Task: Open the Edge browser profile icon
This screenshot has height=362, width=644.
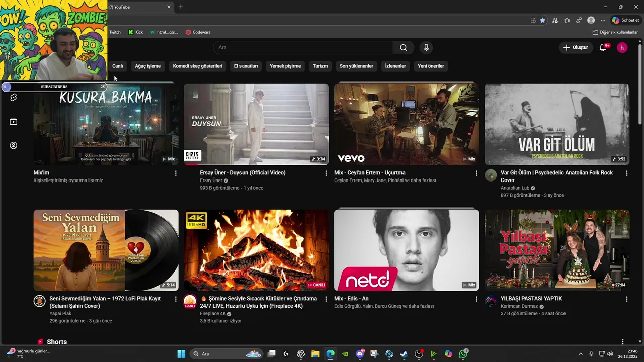Action: pos(591,20)
